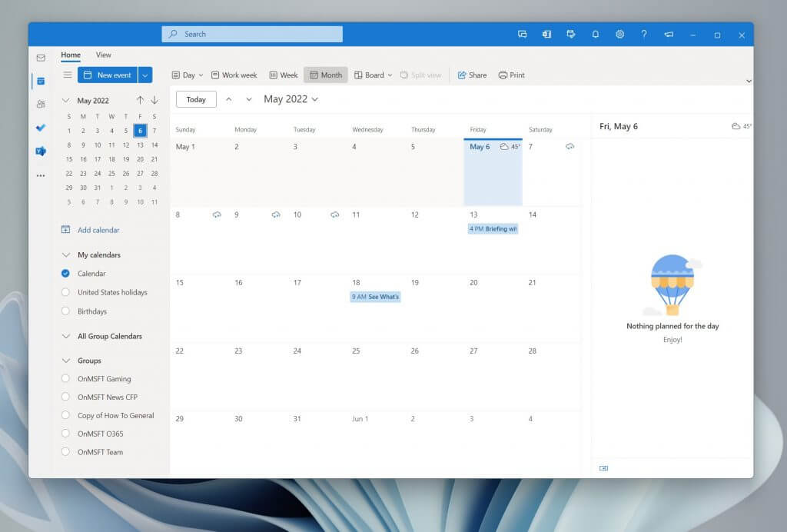Click the Print toolbar item

coord(511,75)
